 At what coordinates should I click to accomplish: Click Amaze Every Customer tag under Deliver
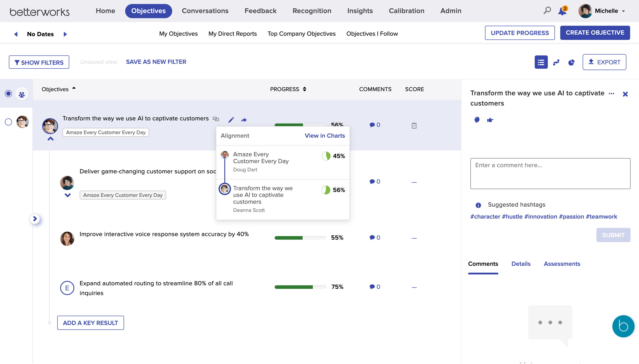(x=123, y=195)
